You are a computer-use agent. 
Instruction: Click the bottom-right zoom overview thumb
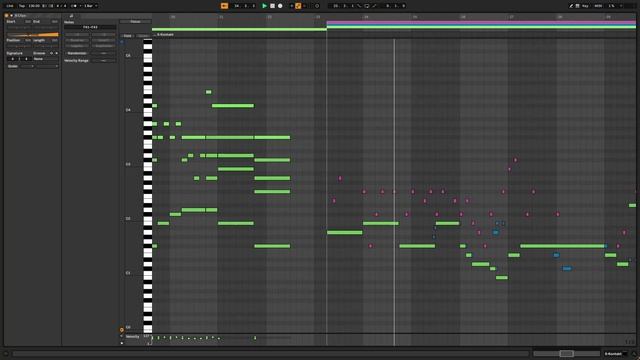click(567, 353)
